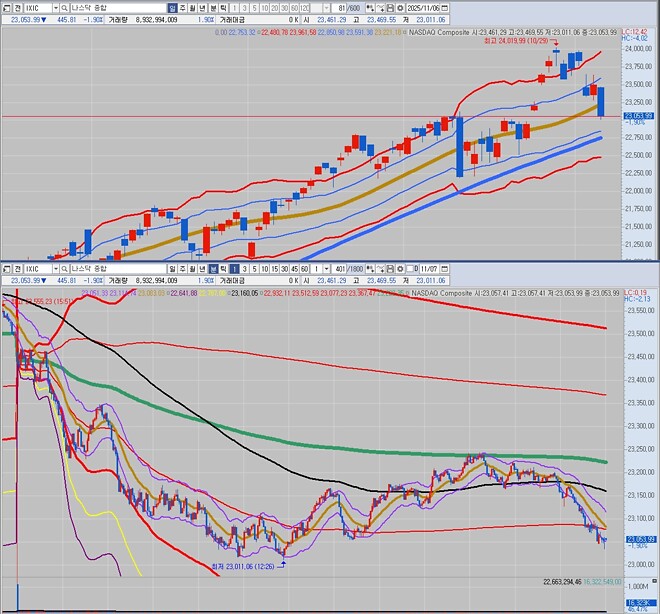660x614 pixels.
Task: Click the 23,053.99 price tag on bottom chart
Action: click(x=641, y=540)
